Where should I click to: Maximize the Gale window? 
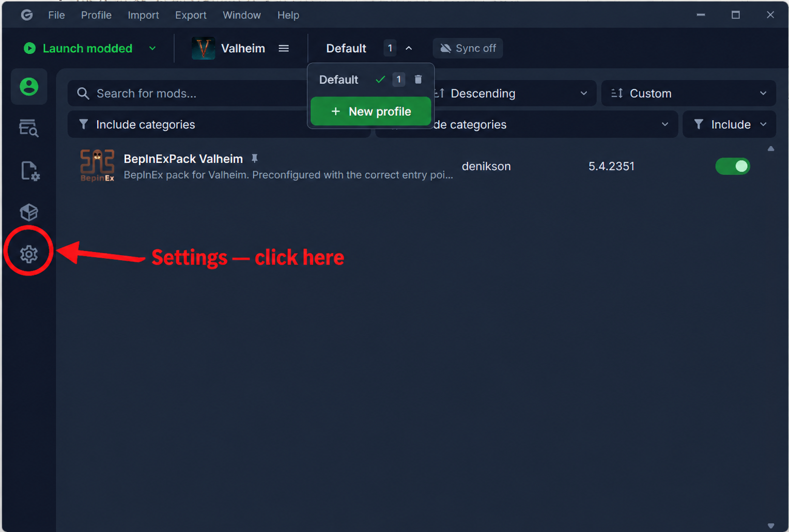point(736,15)
